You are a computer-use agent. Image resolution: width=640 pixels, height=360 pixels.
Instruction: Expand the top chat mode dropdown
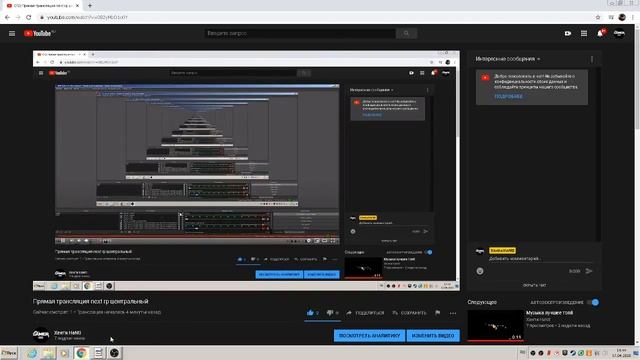click(x=508, y=59)
